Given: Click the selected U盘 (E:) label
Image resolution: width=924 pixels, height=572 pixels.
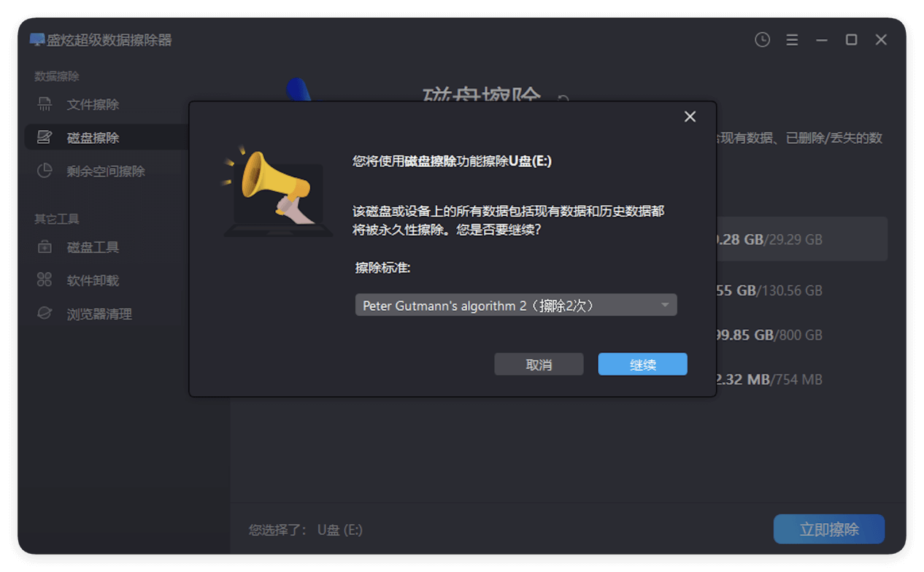Looking at the screenshot, I should [338, 530].
